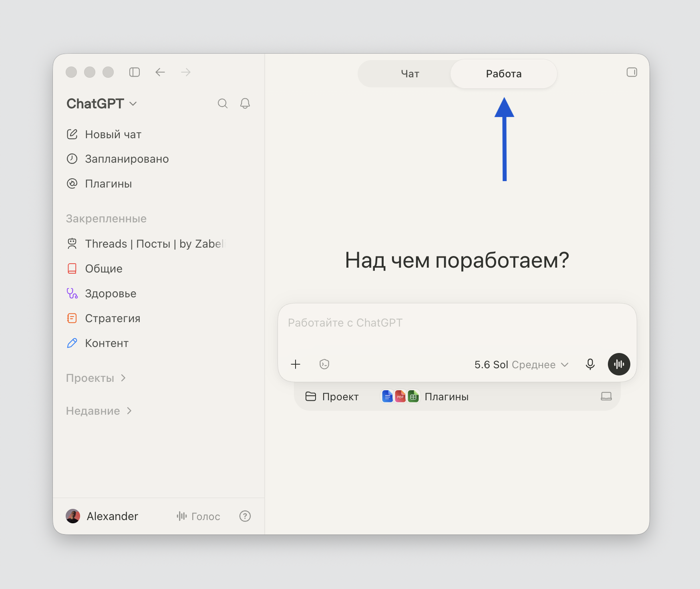Click the Закрепленные section header
700x589 pixels.
coord(106,218)
